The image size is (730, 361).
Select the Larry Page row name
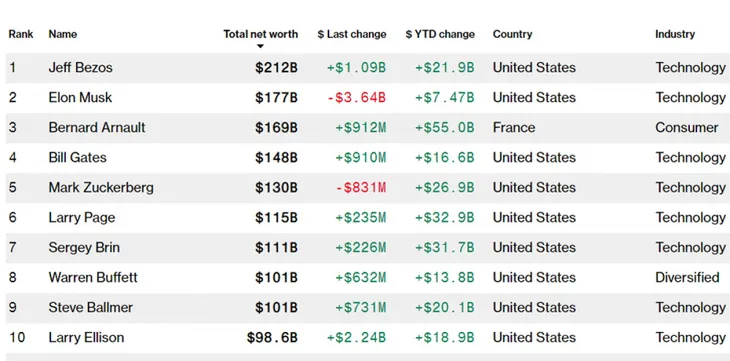(82, 218)
